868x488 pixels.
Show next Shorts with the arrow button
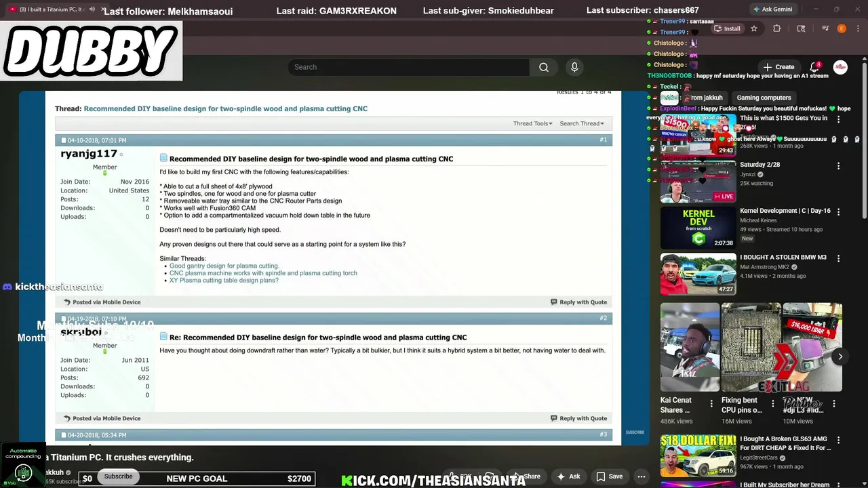point(840,357)
